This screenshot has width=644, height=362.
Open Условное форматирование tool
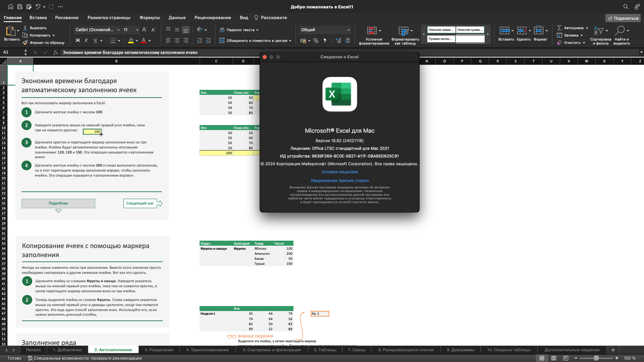tap(373, 35)
